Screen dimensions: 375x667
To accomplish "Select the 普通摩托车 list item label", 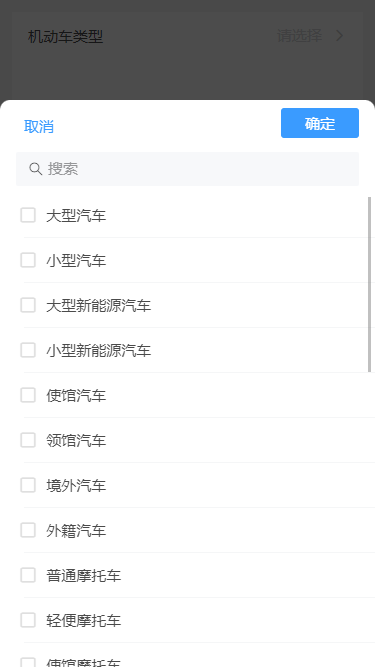I will [84, 576].
